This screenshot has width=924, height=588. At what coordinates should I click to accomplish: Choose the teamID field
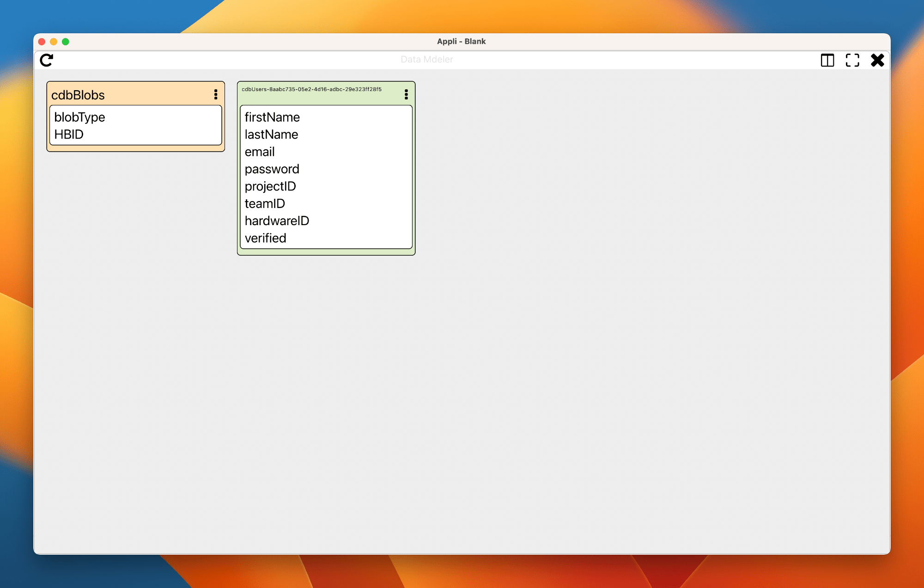click(265, 203)
